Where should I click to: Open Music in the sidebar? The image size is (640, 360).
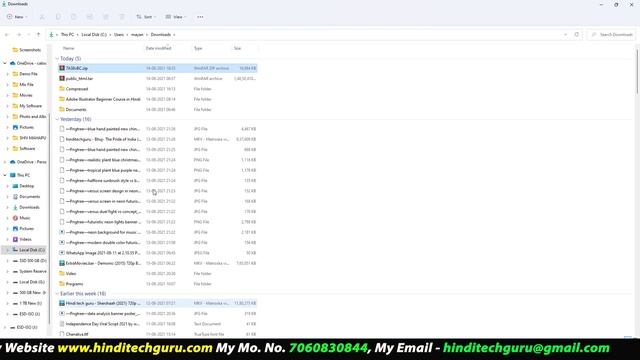[x=22, y=218]
